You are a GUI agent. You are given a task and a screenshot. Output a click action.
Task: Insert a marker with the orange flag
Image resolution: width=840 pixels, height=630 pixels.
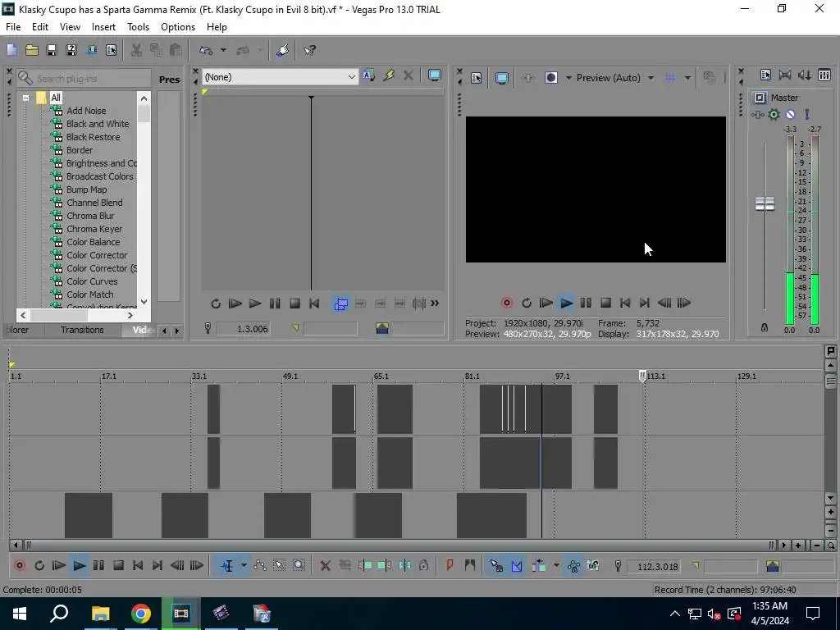(450, 566)
